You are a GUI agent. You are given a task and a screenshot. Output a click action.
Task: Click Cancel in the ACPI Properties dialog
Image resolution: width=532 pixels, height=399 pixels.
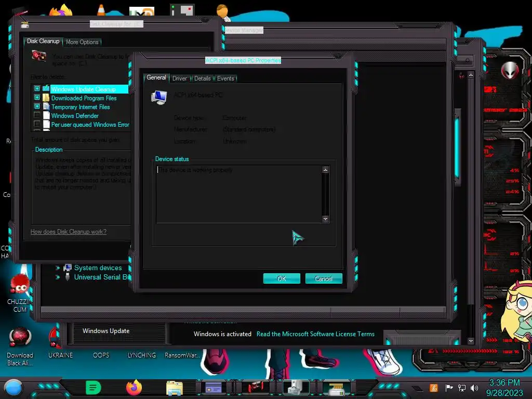coord(324,278)
